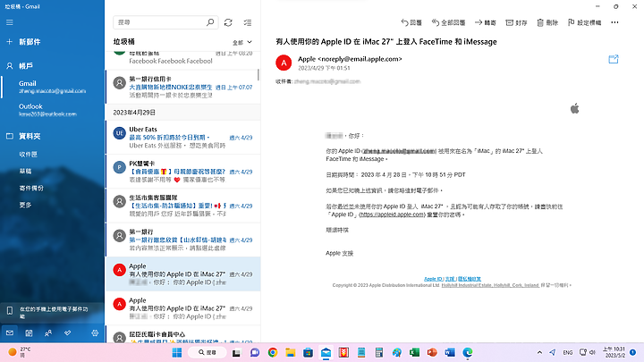
Task: Select the Outlook account
Action: click(47, 110)
